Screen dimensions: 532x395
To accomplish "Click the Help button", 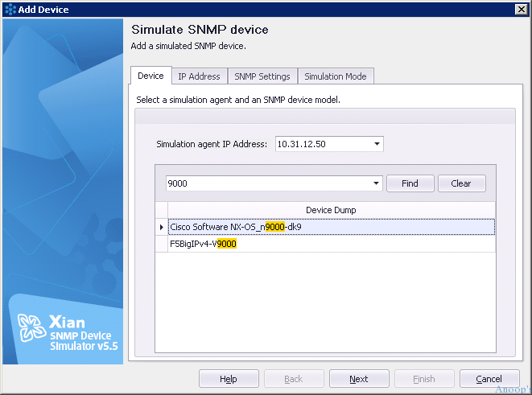I will tap(229, 379).
